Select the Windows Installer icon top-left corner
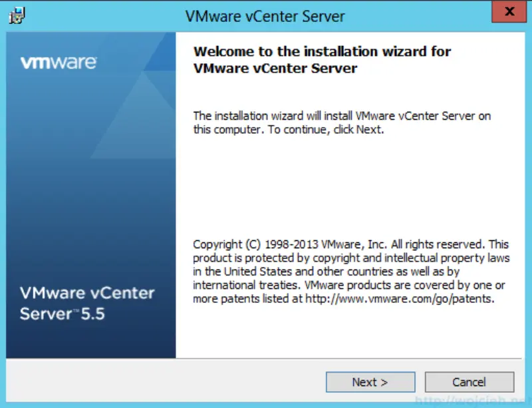This screenshot has height=408, width=532. [17, 14]
